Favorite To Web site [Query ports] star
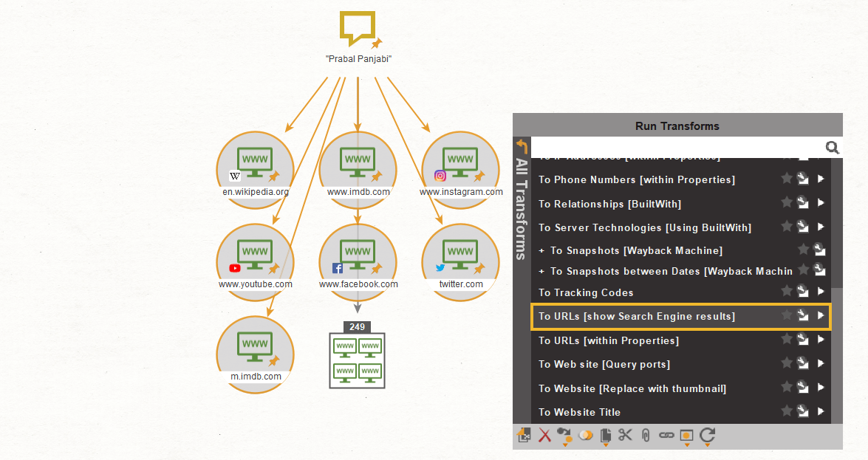This screenshot has height=460, width=868. (x=787, y=363)
